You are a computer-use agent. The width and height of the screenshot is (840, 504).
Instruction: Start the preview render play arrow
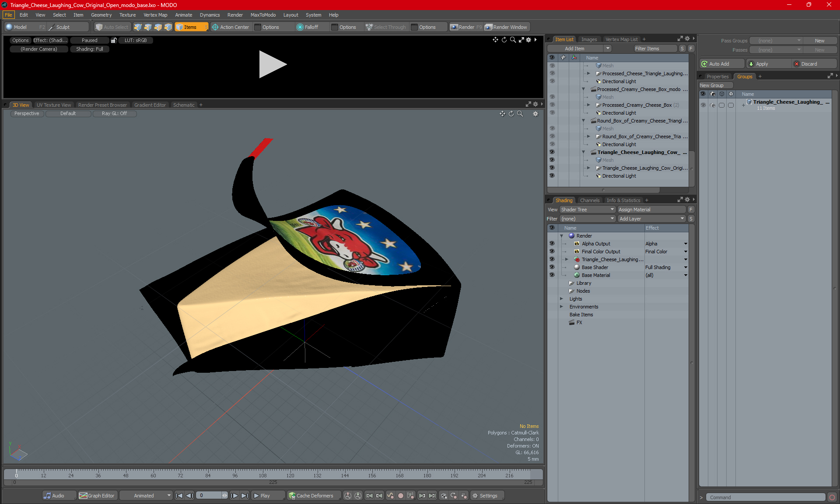click(x=272, y=64)
